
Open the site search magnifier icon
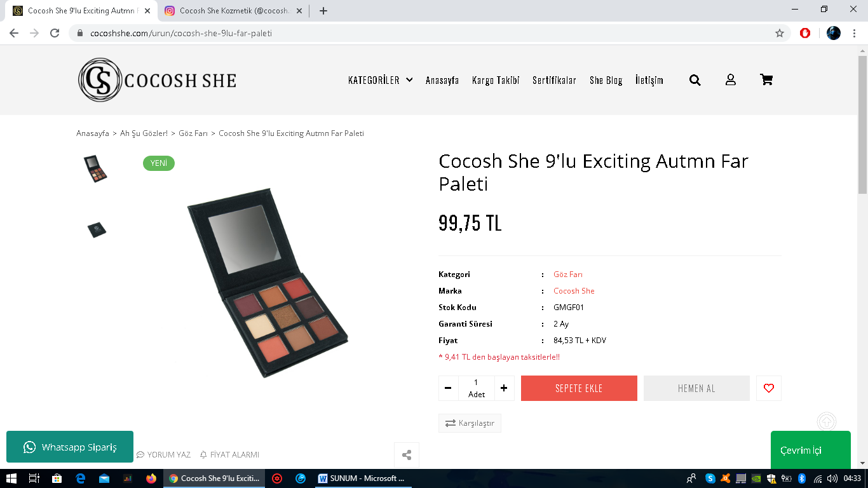pyautogui.click(x=695, y=80)
